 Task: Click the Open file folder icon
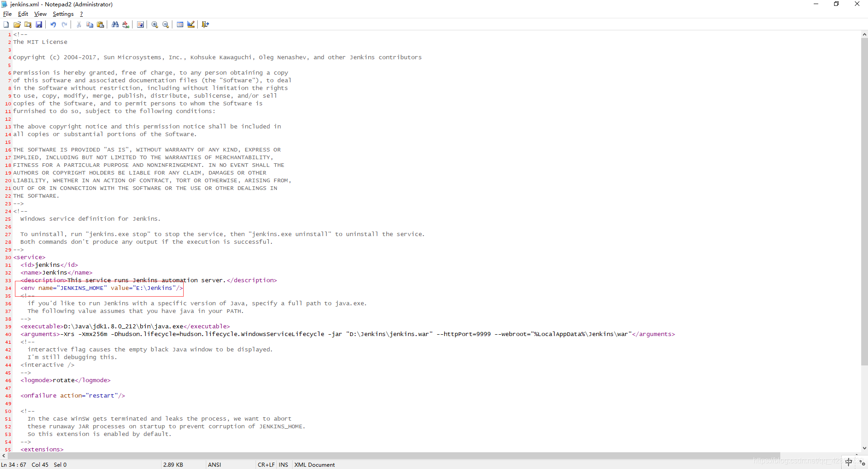pyautogui.click(x=17, y=24)
